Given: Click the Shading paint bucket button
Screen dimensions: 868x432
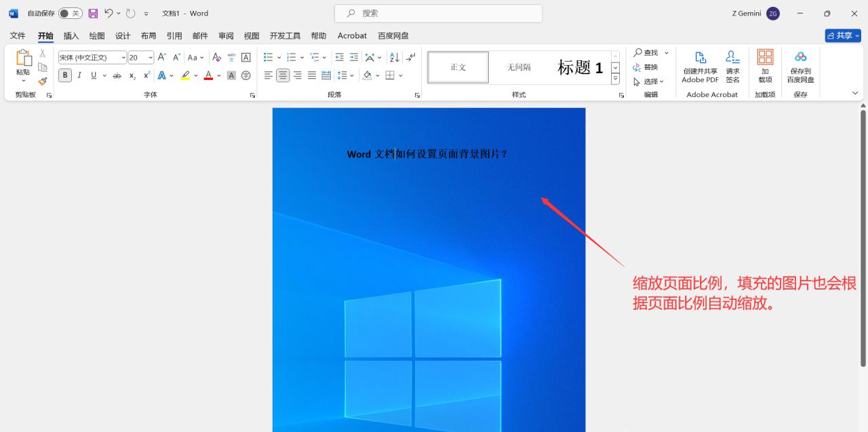Looking at the screenshot, I should (x=367, y=75).
